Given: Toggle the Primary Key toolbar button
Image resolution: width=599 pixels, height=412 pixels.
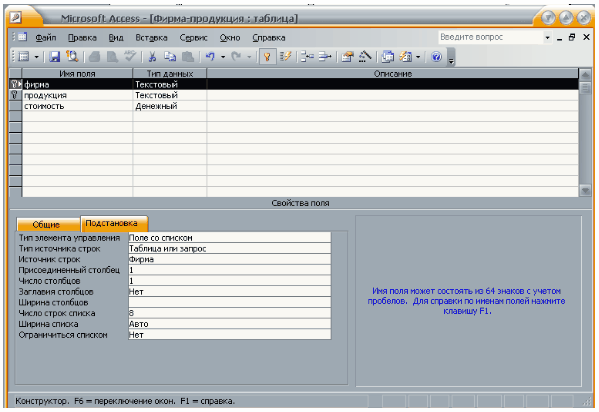Looking at the screenshot, I should pyautogui.click(x=267, y=57).
